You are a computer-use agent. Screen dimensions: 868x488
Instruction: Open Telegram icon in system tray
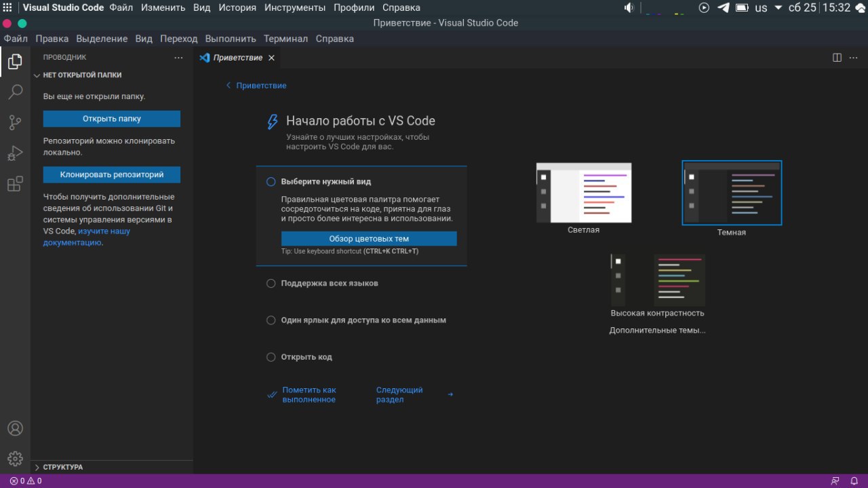724,7
